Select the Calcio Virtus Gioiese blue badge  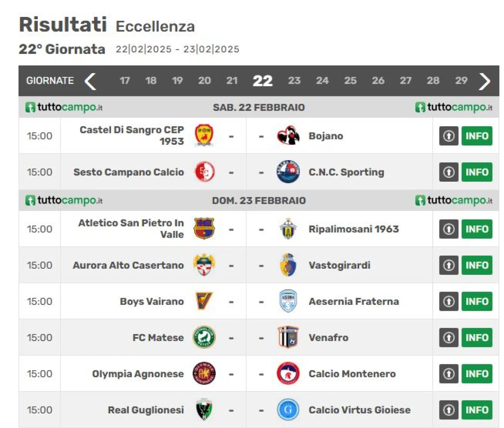(288, 410)
